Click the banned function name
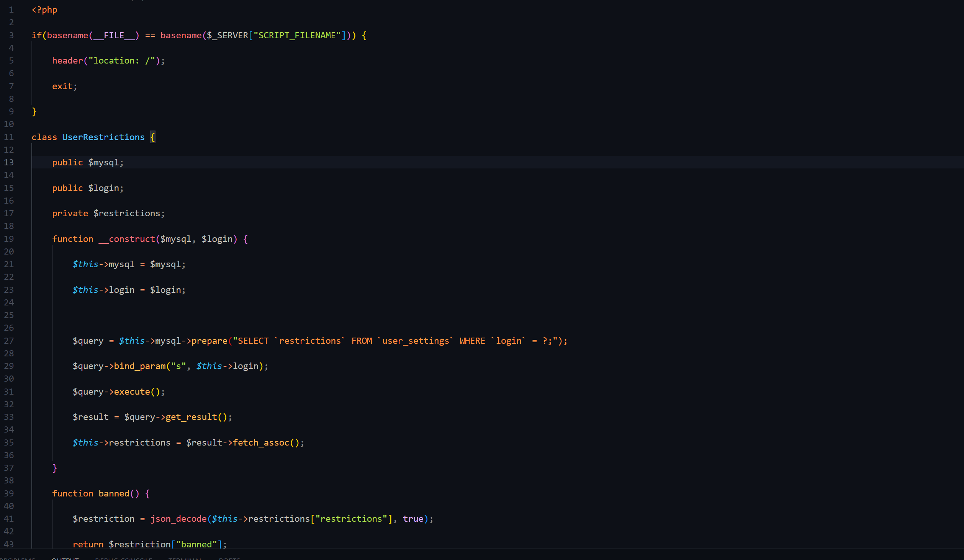The image size is (964, 560). [x=114, y=493]
